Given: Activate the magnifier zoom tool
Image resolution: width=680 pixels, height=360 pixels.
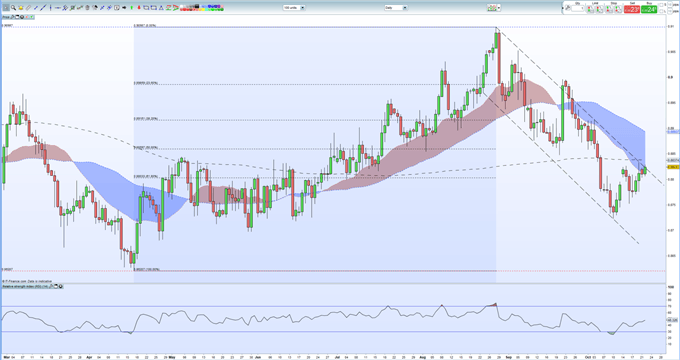Looking at the screenshot, I should click(13, 8).
